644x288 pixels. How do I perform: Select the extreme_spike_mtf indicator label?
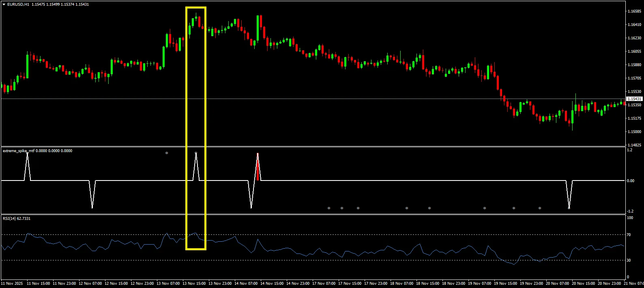click(x=19, y=151)
